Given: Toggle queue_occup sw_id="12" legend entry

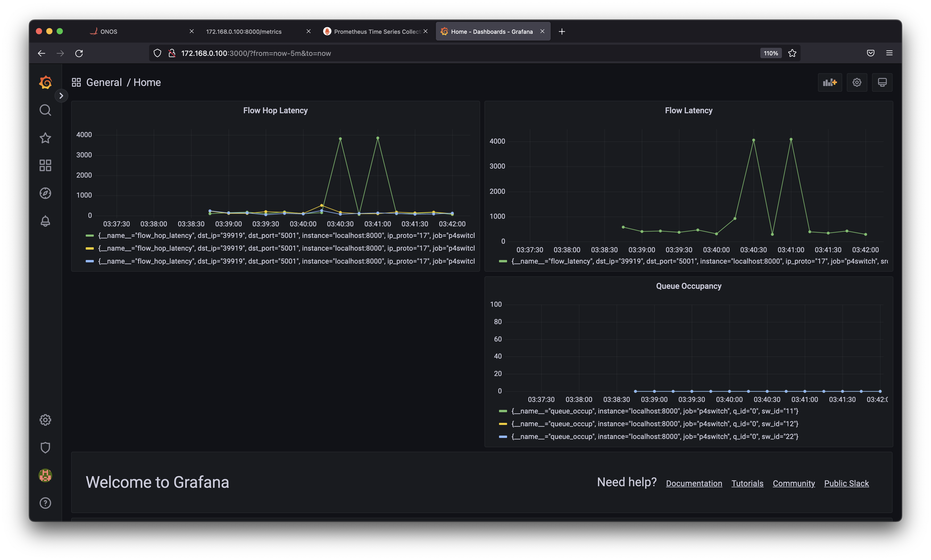Looking at the screenshot, I should tap(655, 424).
